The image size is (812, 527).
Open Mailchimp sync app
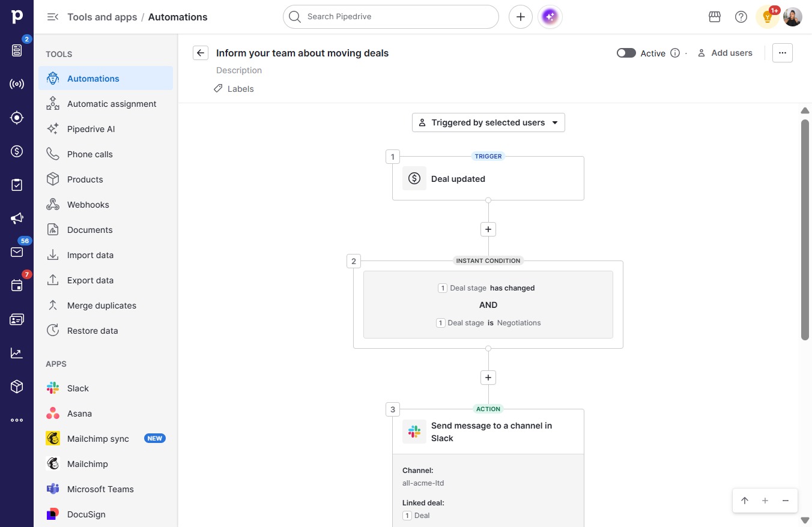[x=106, y=439]
